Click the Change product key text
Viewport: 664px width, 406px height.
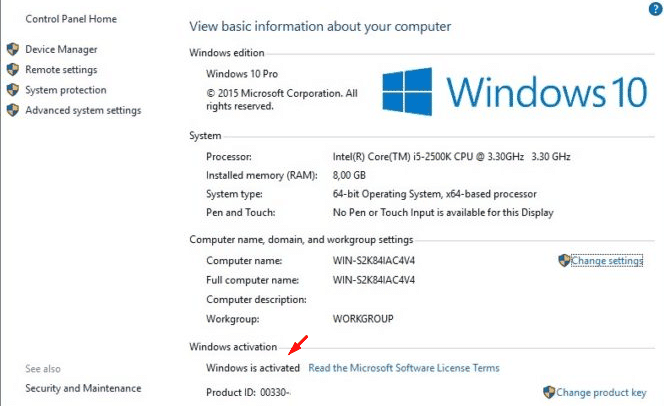tap(601, 392)
